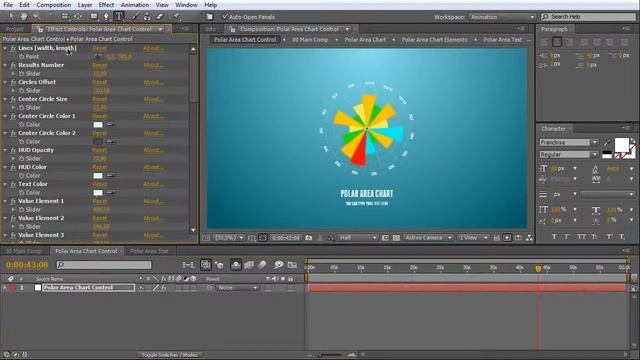Expand layer 1 in timeline
Viewport: 640px width, 360px height.
click(5, 288)
